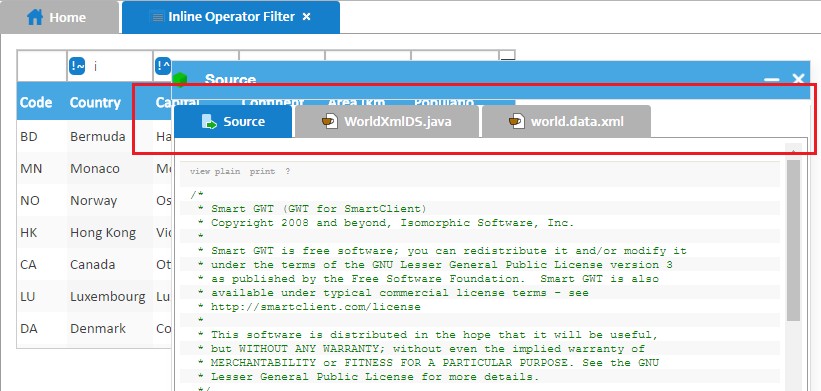Select the 'Hong Kong' country cell

point(110,232)
